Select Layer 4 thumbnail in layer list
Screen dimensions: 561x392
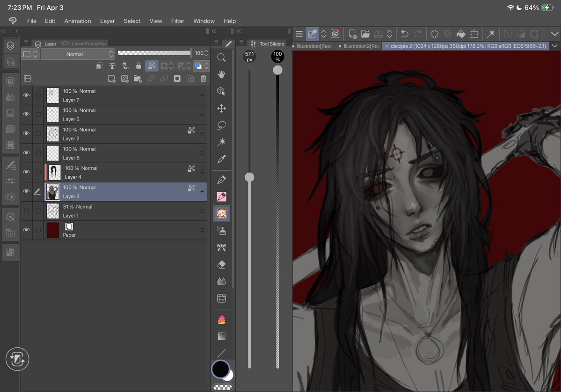[x=54, y=173]
